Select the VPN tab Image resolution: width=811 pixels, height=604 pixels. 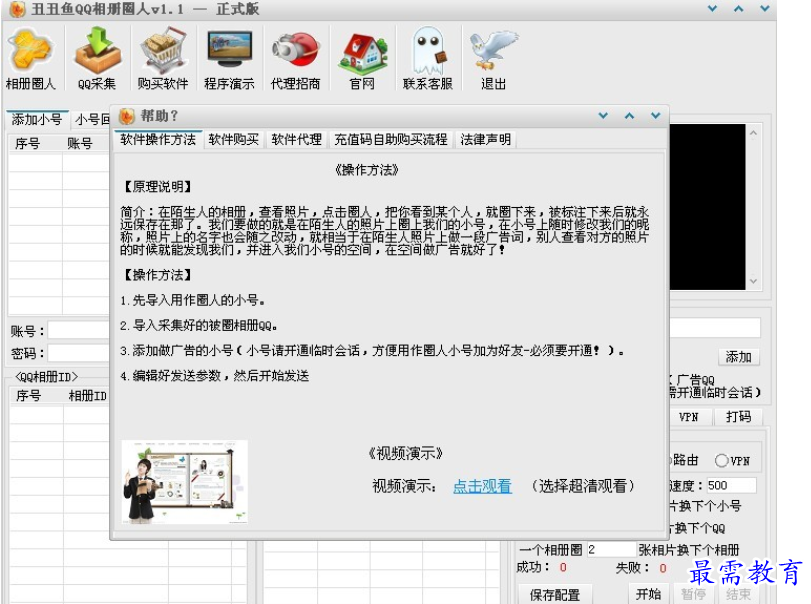689,417
